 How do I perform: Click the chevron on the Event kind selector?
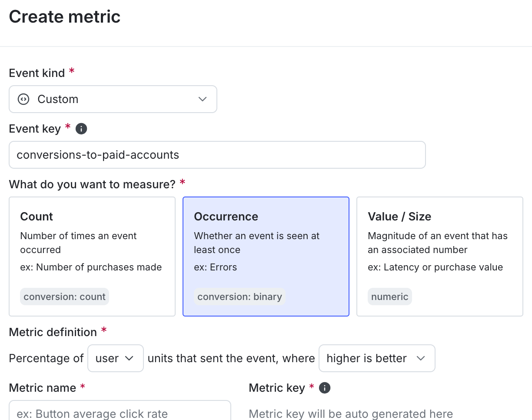click(x=202, y=99)
